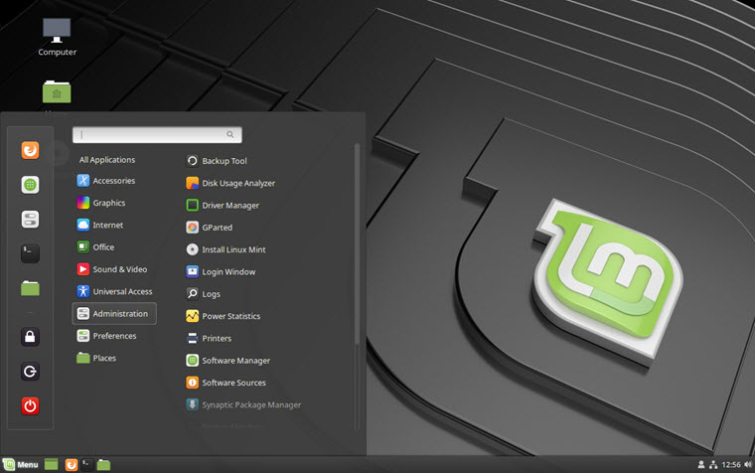Open Driver Manager
Image resolution: width=755 pixels, height=473 pixels.
point(222,205)
